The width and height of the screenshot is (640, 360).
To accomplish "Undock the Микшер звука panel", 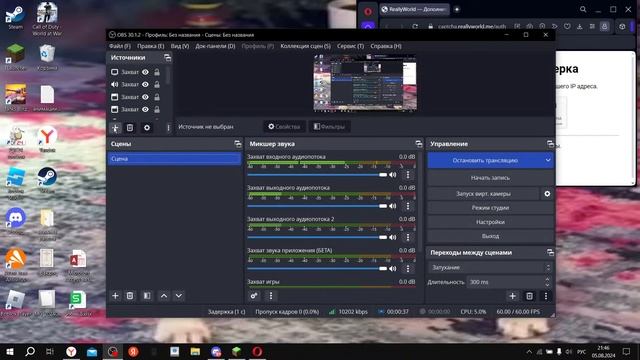I will coord(419,144).
